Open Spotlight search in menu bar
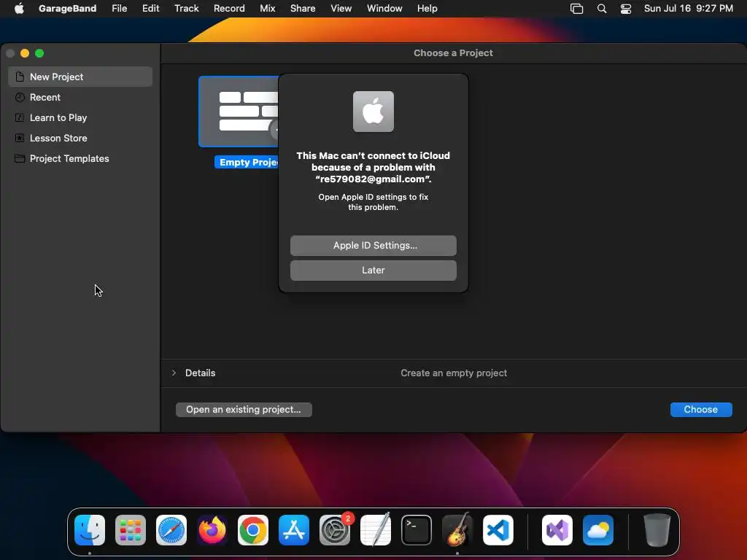This screenshot has width=747, height=560. click(602, 9)
